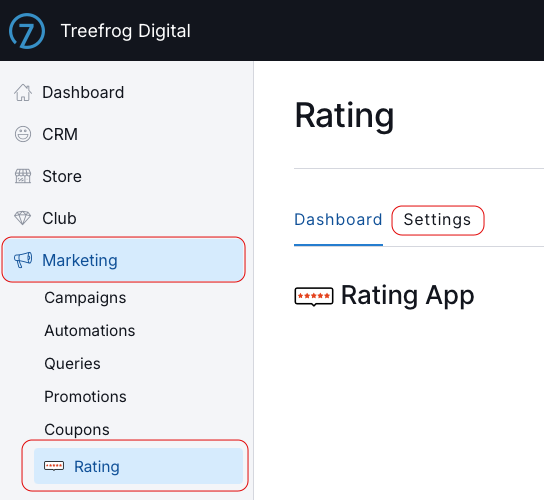Select the Rating sidebar item

coord(138,466)
